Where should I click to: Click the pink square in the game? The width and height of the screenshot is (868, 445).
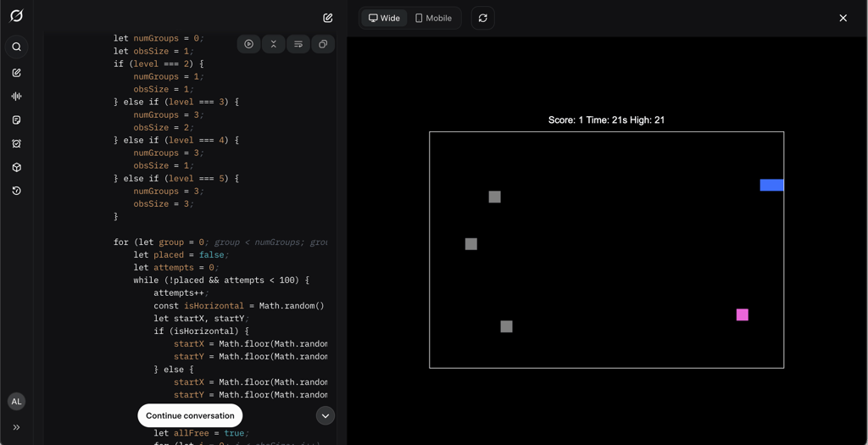[x=743, y=315]
